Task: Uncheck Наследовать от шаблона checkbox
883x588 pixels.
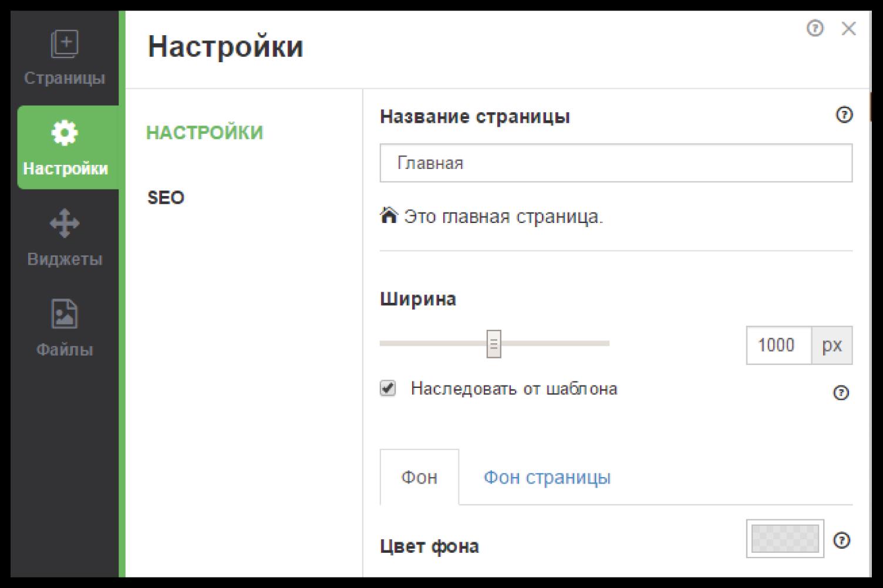Action: point(388,388)
